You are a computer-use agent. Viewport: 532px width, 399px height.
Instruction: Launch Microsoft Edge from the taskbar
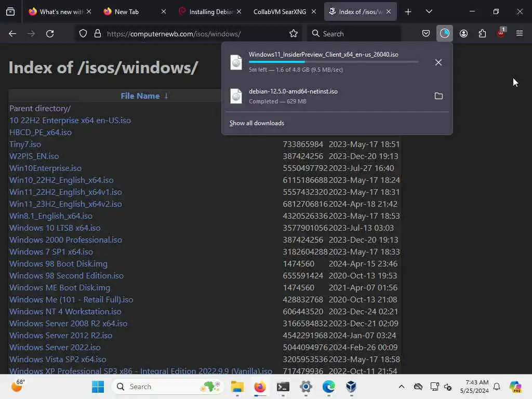(x=328, y=387)
